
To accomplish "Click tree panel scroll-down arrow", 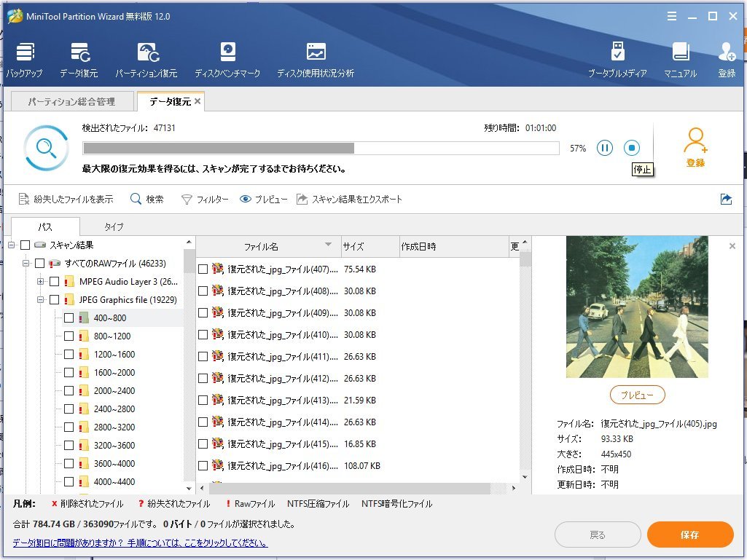I will (189, 489).
